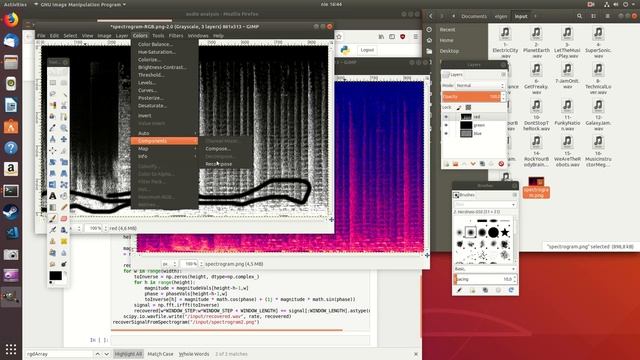
Task: Open GNU Image Manipulation Program app menu
Action: 79,4
